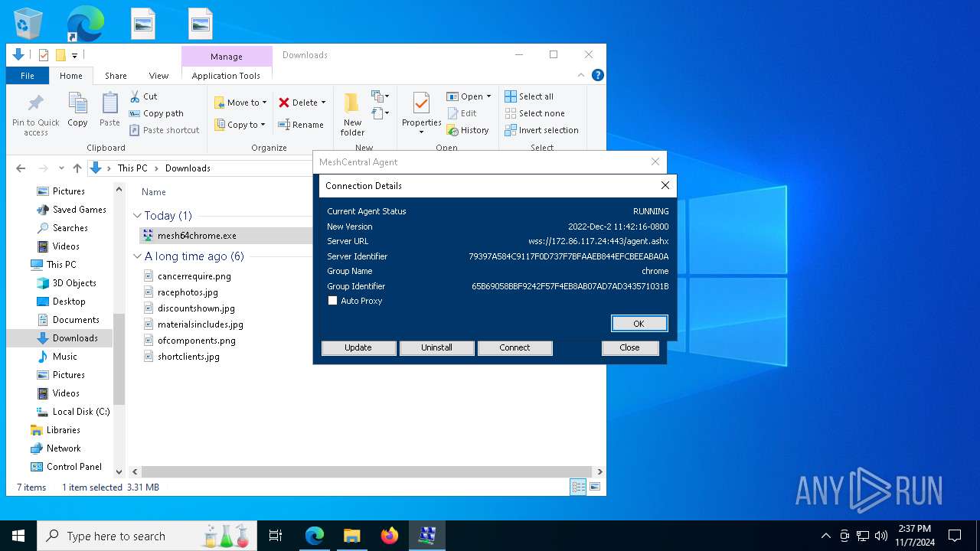Switch to the View ribbon tab
Viewport: 980px width, 551px height.
[x=158, y=76]
